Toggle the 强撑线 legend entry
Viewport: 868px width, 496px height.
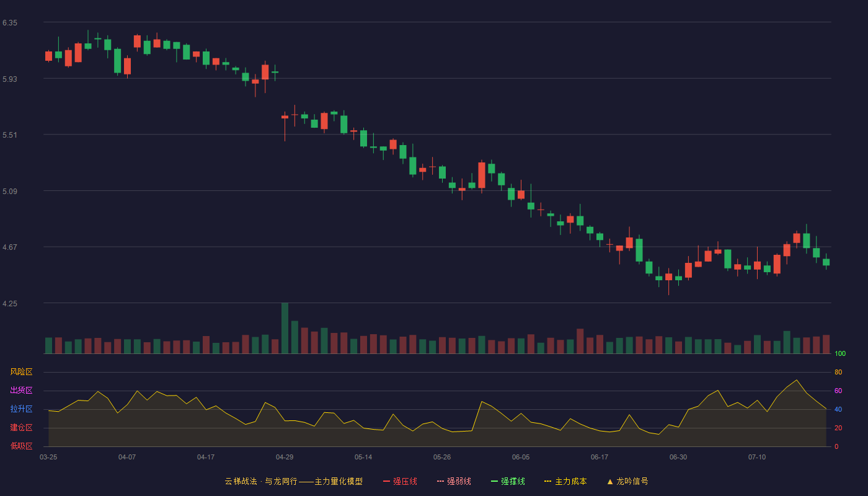click(508, 481)
